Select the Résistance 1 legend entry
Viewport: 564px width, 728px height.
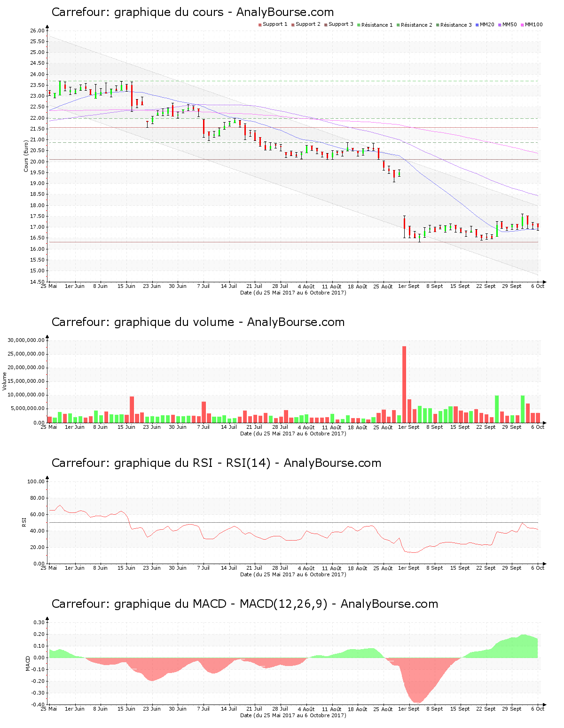pos(375,24)
